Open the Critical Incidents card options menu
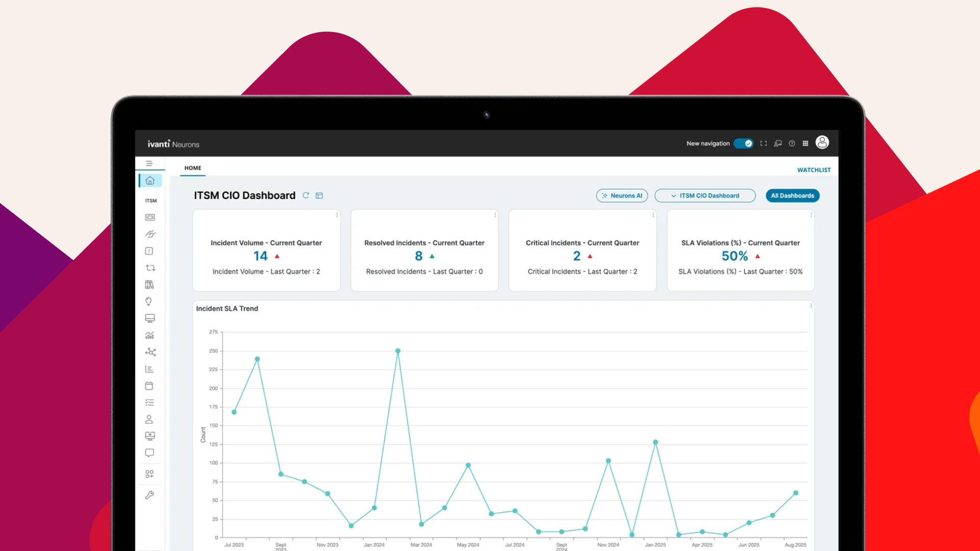The width and height of the screenshot is (980, 551). (653, 215)
